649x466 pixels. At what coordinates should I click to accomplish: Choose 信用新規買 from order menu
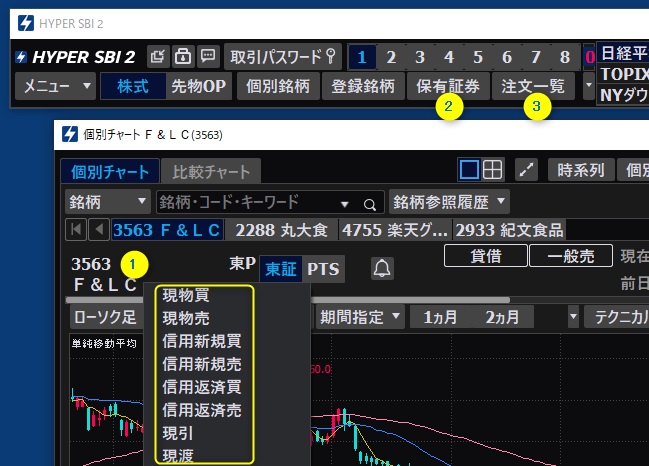click(202, 341)
